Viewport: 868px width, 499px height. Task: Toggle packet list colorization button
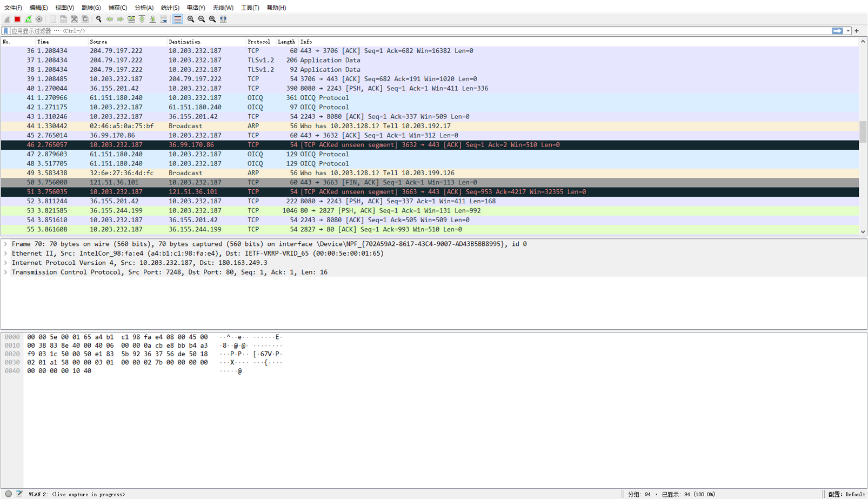coord(177,19)
